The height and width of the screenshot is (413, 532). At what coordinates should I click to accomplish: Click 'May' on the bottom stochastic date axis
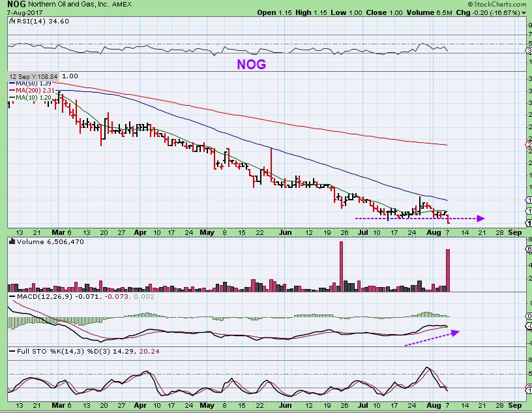coord(207,405)
